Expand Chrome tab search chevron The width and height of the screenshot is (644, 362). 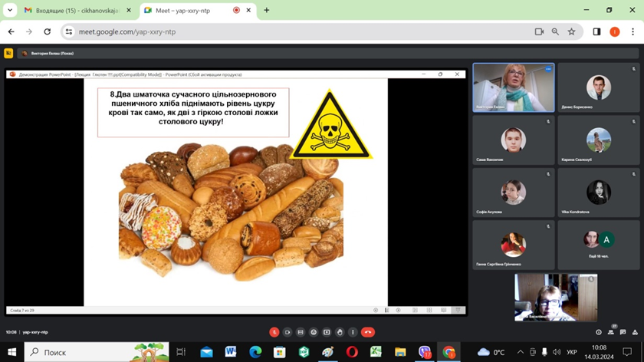click(x=10, y=10)
